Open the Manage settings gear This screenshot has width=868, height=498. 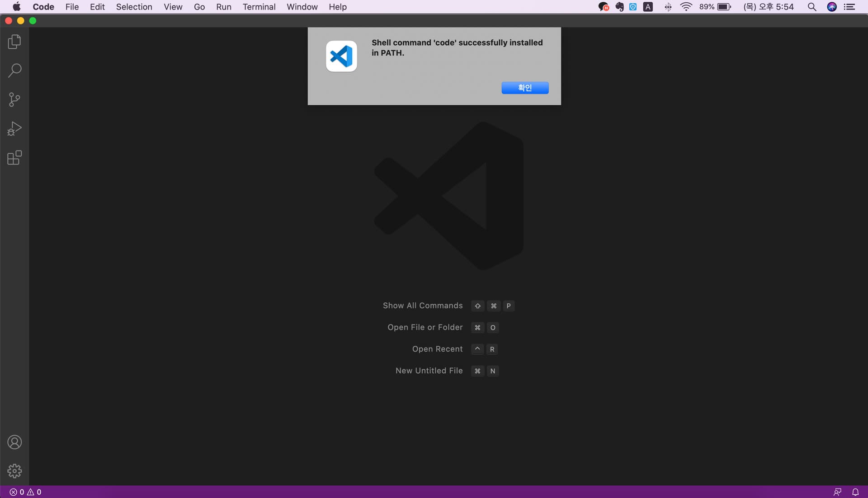pyautogui.click(x=14, y=471)
